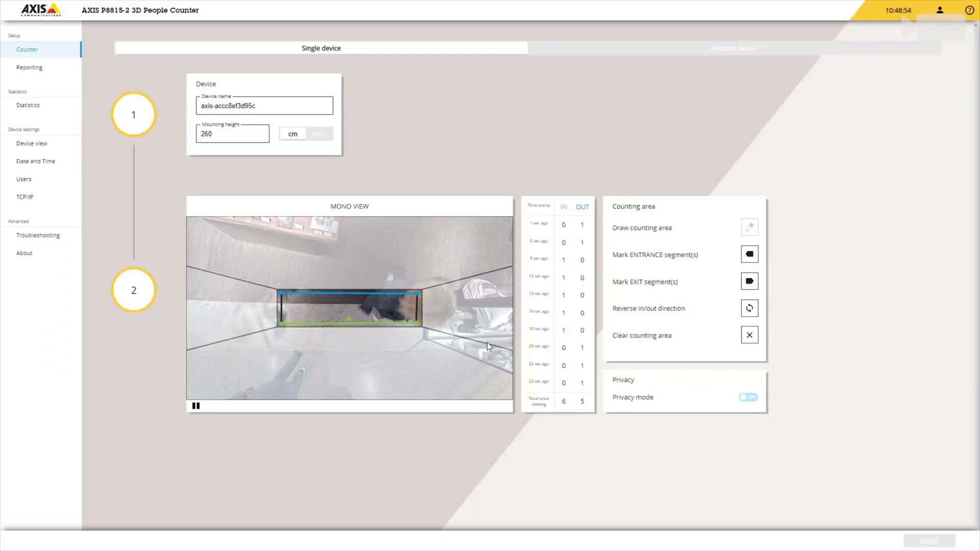Screen dimensions: 980x551
Task: Click the Mounting height input field
Action: pyautogui.click(x=232, y=134)
